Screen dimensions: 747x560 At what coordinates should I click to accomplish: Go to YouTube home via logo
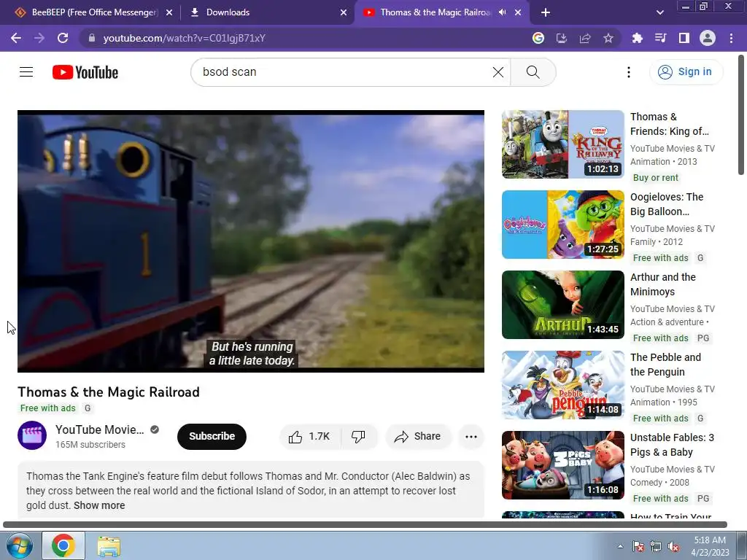tap(85, 72)
